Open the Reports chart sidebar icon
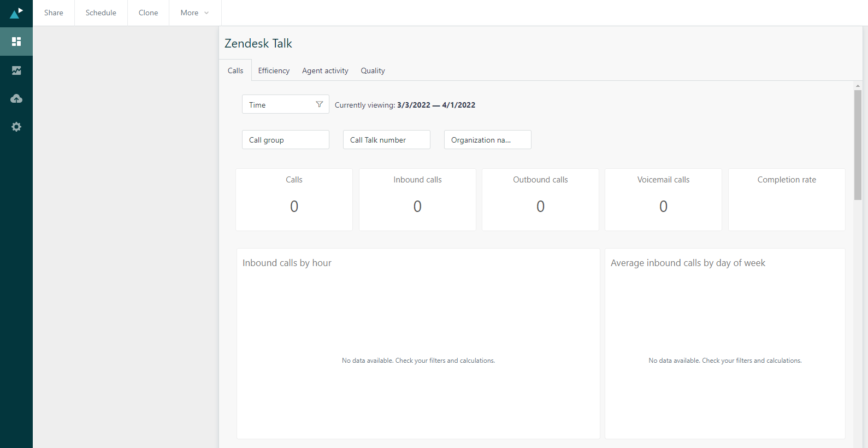Image resolution: width=868 pixels, height=448 pixels. (x=16, y=70)
